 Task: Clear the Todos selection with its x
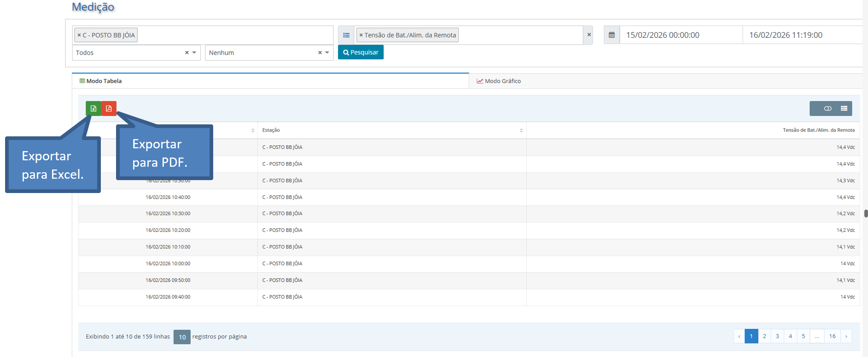187,53
